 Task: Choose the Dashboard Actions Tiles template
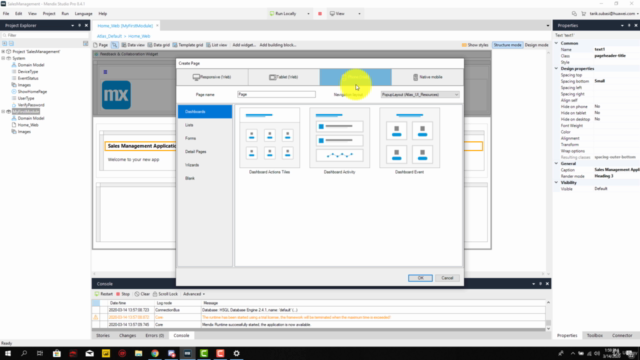coord(269,141)
